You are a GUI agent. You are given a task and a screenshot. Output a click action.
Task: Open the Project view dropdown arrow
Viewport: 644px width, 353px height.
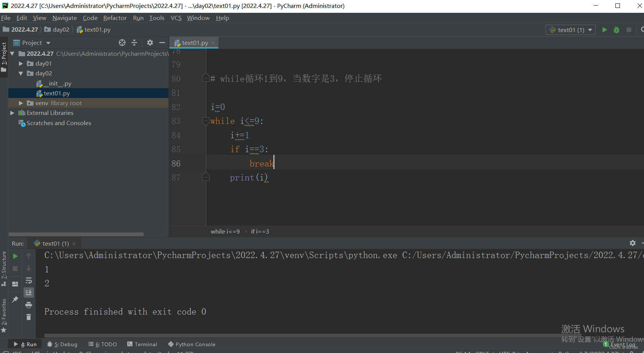click(x=48, y=43)
